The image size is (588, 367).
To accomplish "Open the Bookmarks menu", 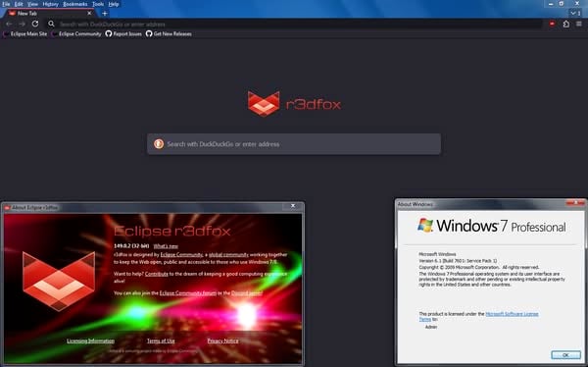I will click(x=75, y=4).
